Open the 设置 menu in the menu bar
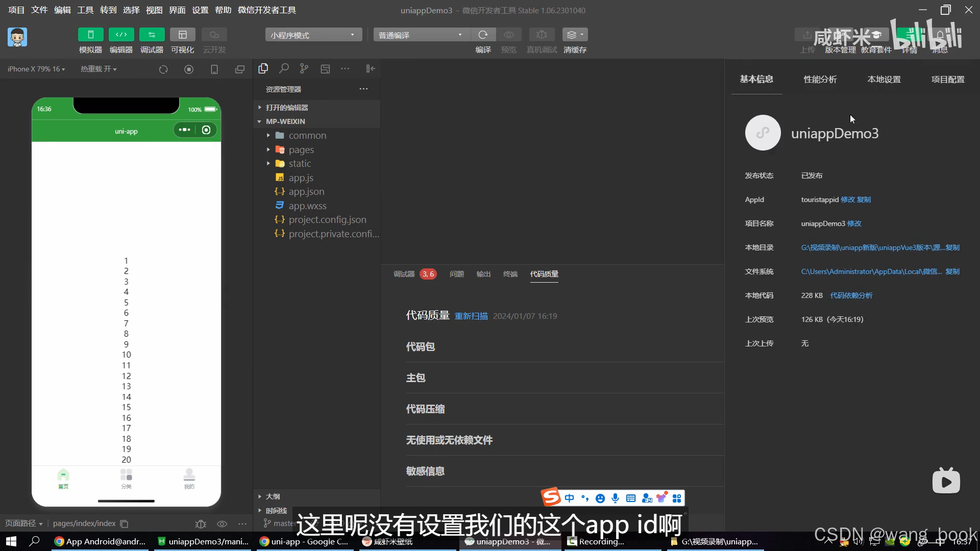This screenshot has width=980, height=551. point(200,10)
